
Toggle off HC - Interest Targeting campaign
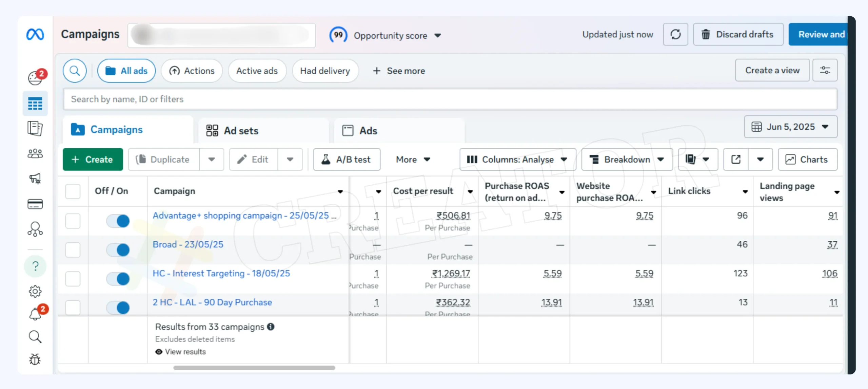pos(118,279)
